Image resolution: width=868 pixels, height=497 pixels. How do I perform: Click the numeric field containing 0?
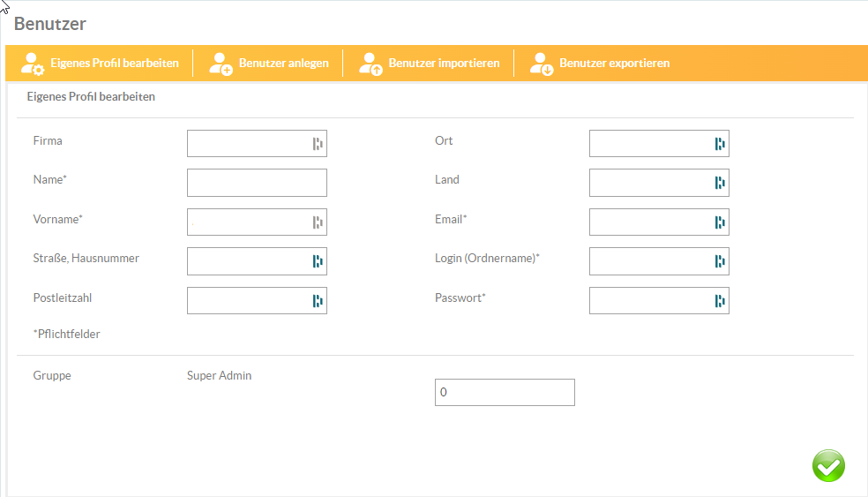coord(505,393)
